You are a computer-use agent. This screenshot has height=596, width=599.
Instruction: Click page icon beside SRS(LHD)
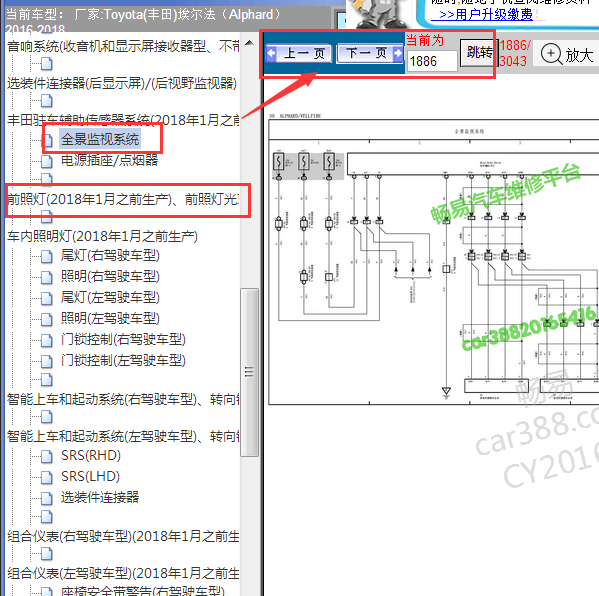tap(47, 478)
